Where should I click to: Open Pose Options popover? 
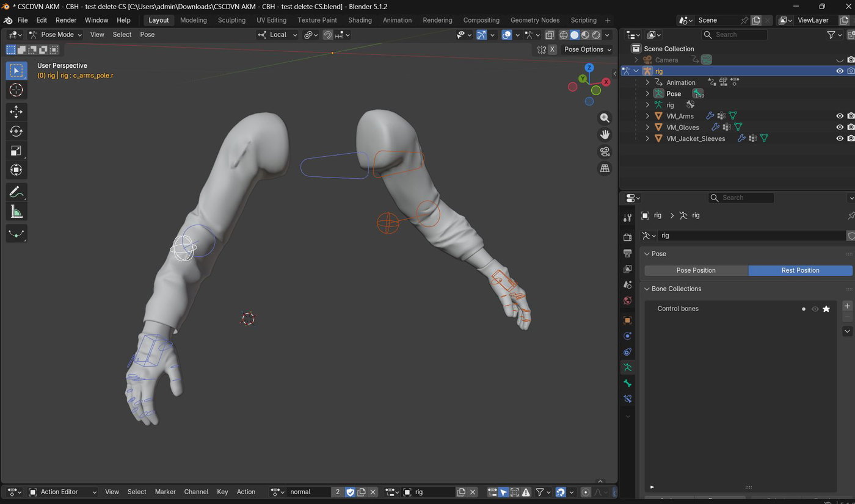click(588, 49)
